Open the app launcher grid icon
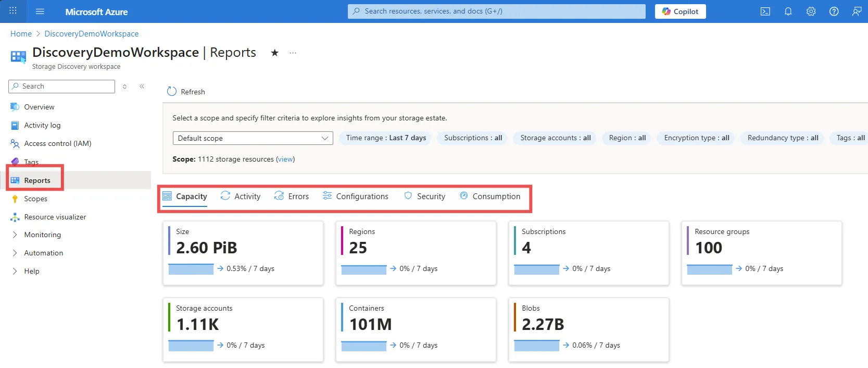The width and height of the screenshot is (868, 368). (13, 11)
